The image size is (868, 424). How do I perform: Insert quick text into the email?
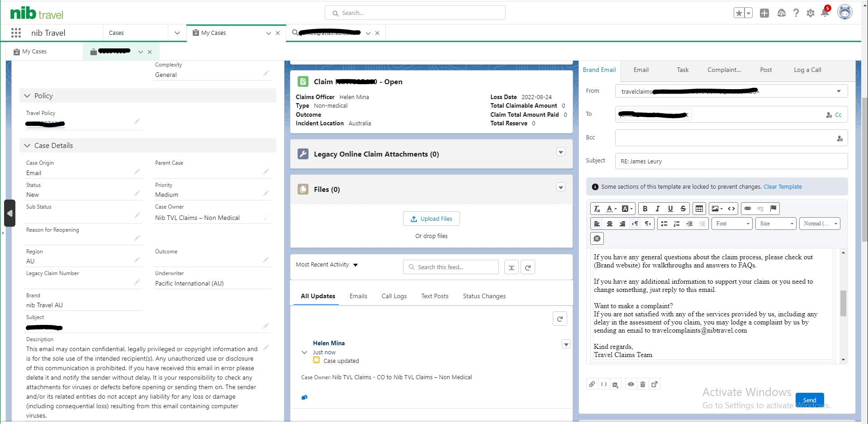pyautogui.click(x=597, y=238)
